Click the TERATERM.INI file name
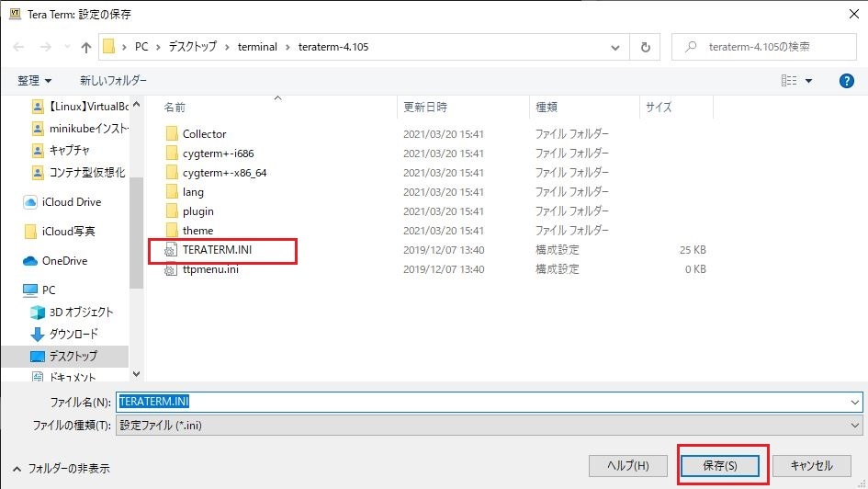 (217, 250)
